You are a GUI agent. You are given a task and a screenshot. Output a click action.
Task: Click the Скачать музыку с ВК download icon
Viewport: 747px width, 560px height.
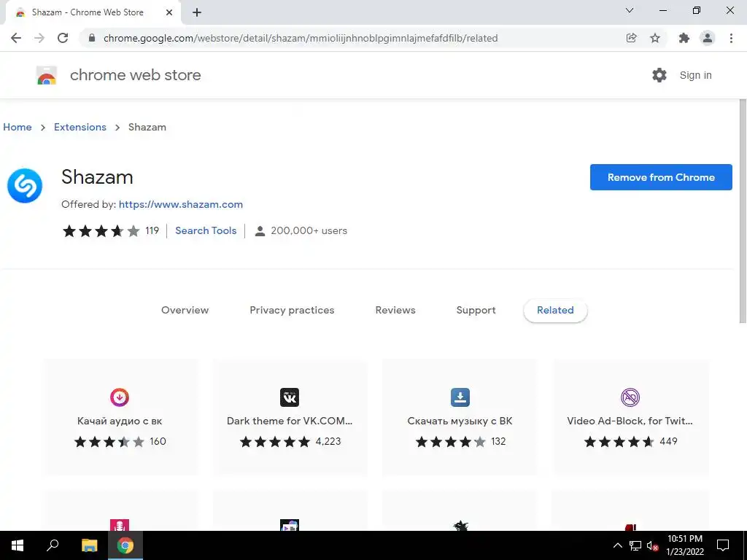coord(460,397)
